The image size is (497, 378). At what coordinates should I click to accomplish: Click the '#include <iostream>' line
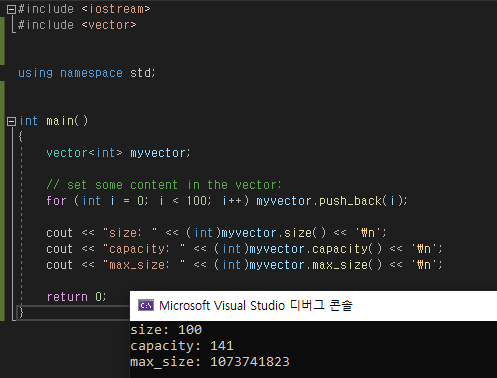(84, 9)
